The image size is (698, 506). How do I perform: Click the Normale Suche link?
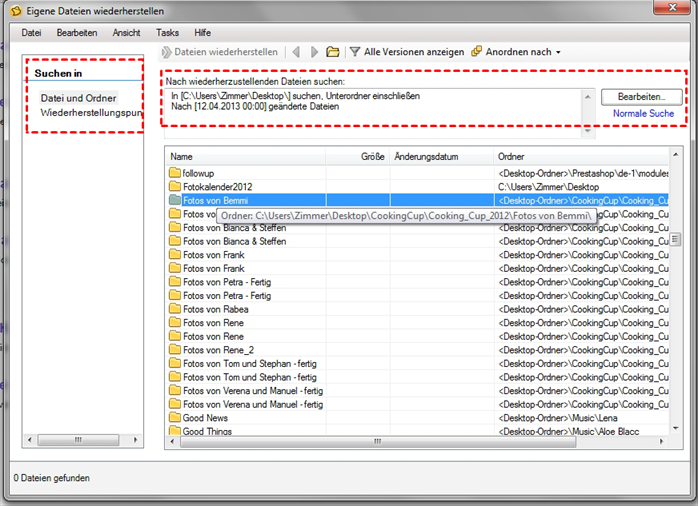pos(643,113)
